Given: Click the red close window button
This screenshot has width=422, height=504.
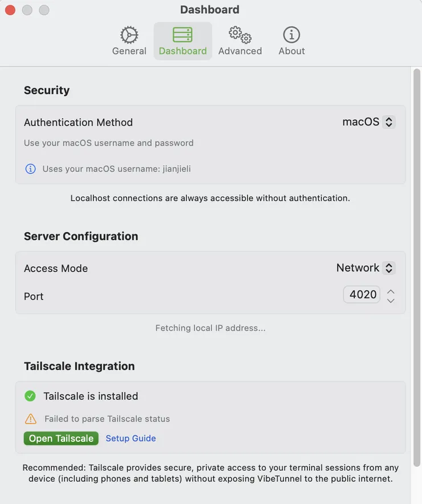Looking at the screenshot, I should (10, 10).
